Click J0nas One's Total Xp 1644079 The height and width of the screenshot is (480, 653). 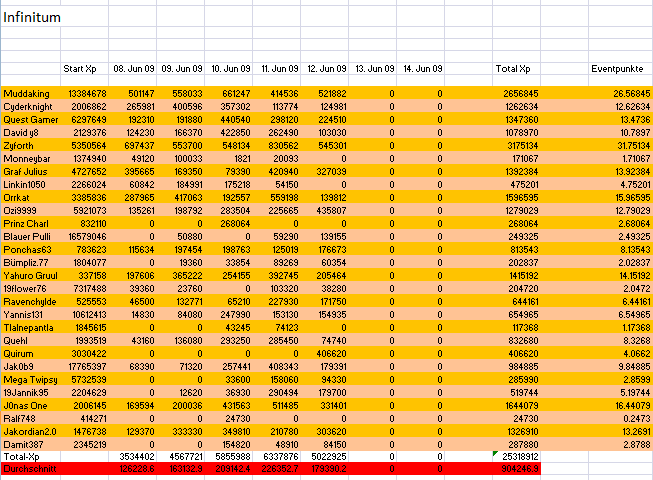(x=523, y=405)
